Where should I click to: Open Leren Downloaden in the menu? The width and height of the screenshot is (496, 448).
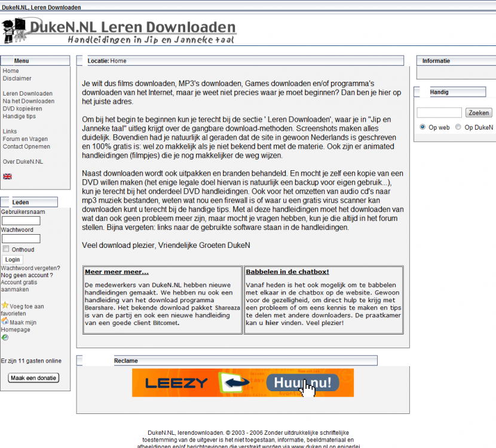[x=27, y=94]
